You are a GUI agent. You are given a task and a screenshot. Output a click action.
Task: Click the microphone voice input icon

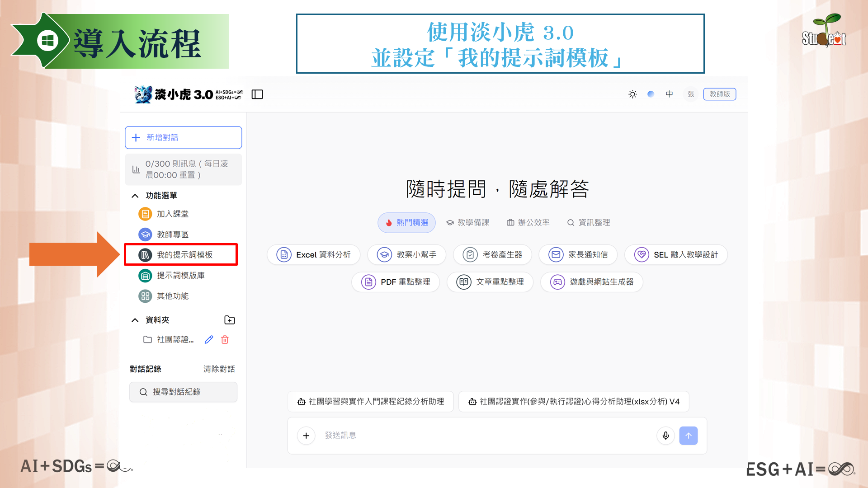[665, 436]
